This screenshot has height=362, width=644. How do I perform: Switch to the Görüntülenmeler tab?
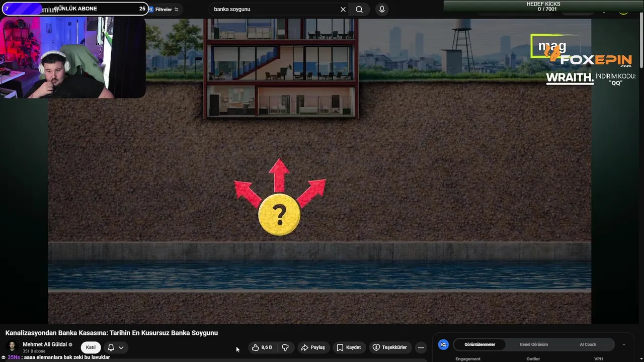479,344
